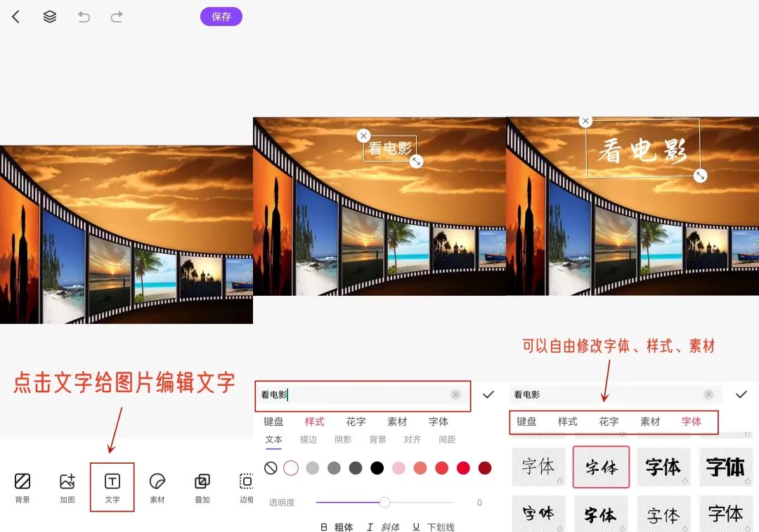Image resolution: width=759 pixels, height=532 pixels.
Task: Click the redo arrow
Action: point(117,17)
